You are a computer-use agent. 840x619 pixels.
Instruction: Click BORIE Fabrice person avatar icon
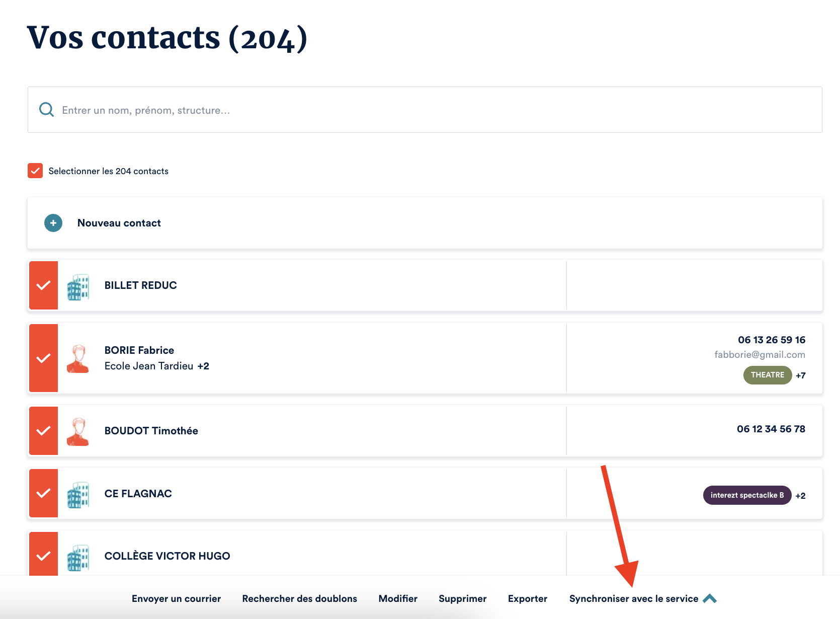(78, 358)
